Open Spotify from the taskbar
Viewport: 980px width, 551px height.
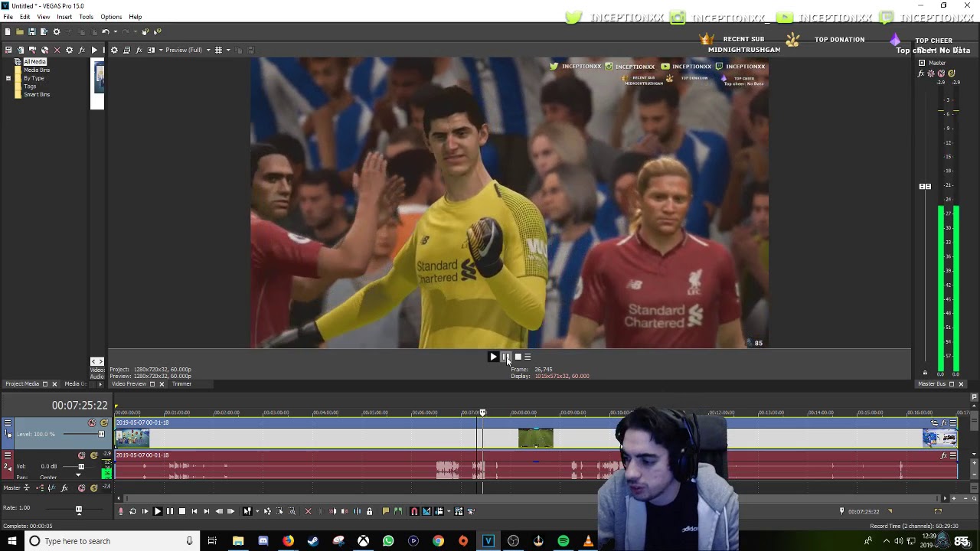point(563,541)
